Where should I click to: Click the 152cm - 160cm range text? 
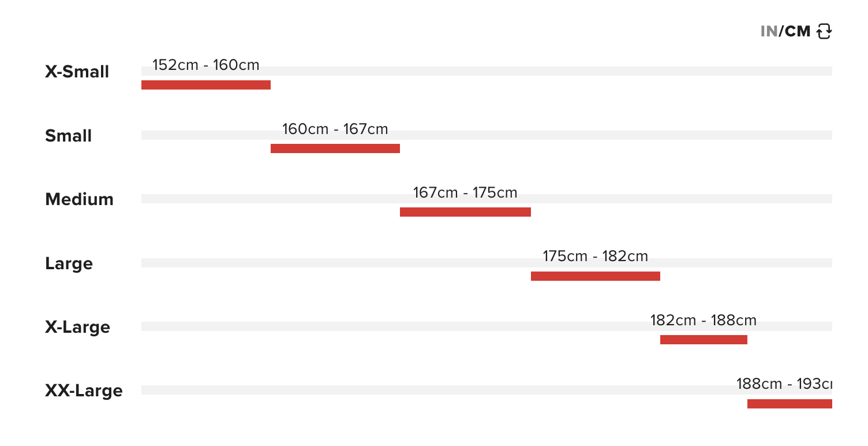pyautogui.click(x=206, y=65)
